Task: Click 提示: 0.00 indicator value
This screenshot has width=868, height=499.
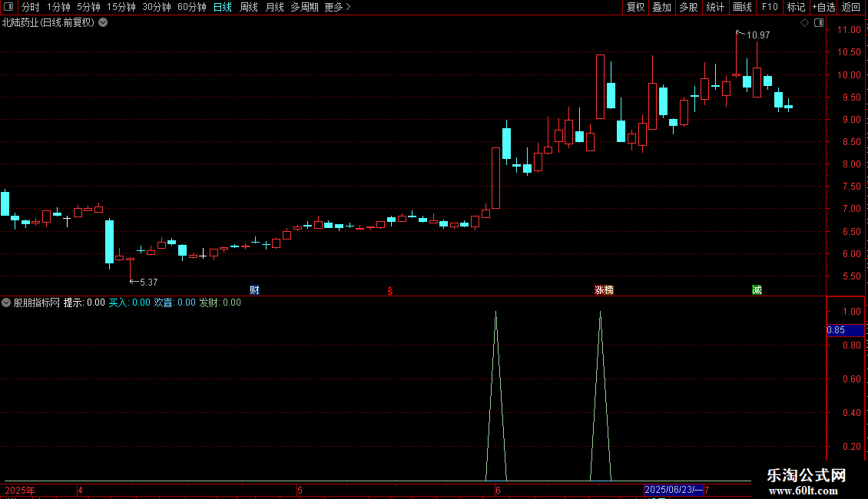Action: tap(84, 302)
